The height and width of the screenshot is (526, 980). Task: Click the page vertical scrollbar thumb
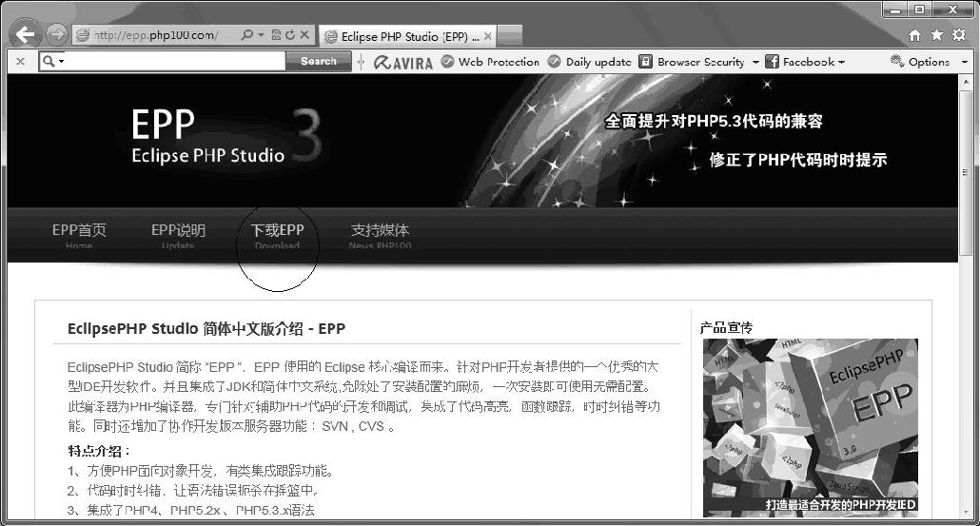966,174
